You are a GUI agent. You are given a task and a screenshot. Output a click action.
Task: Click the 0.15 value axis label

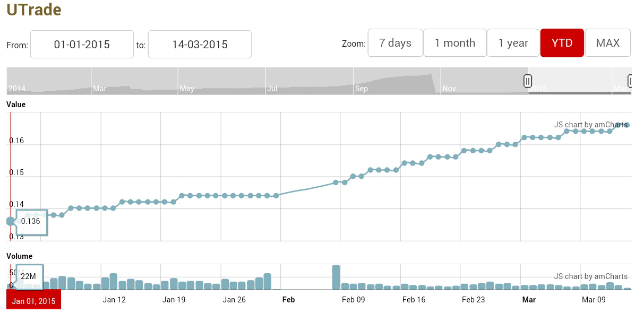click(x=16, y=173)
